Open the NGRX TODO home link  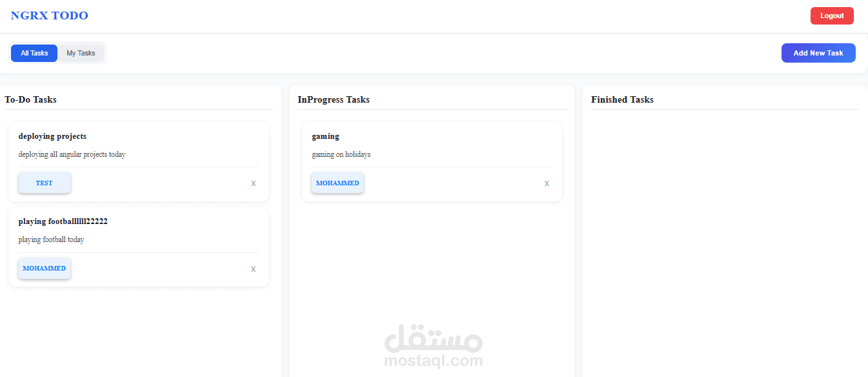pyautogui.click(x=49, y=15)
